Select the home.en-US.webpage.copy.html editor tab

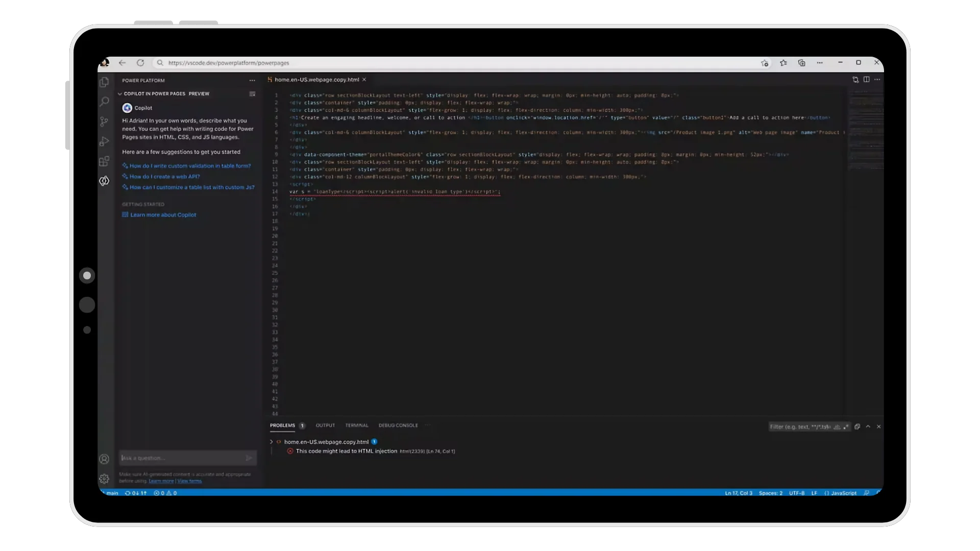click(x=316, y=80)
